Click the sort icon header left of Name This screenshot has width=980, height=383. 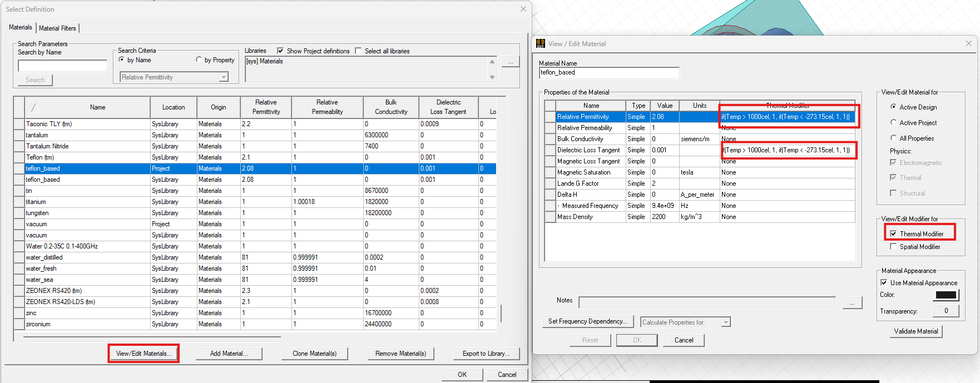pos(34,107)
